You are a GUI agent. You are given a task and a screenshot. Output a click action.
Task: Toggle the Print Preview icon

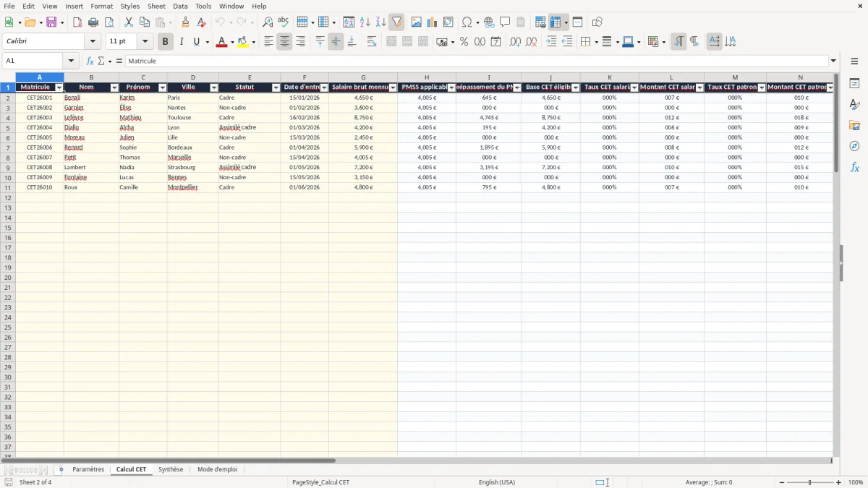coord(109,22)
